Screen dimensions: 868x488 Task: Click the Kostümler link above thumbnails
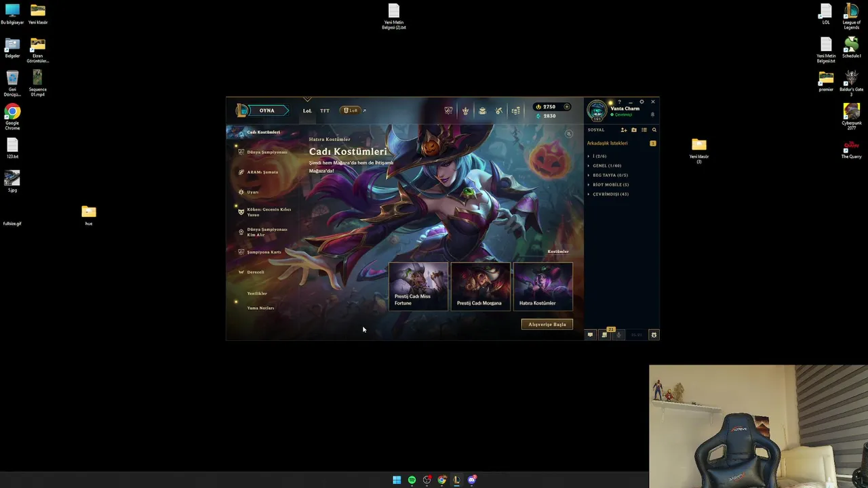click(558, 251)
